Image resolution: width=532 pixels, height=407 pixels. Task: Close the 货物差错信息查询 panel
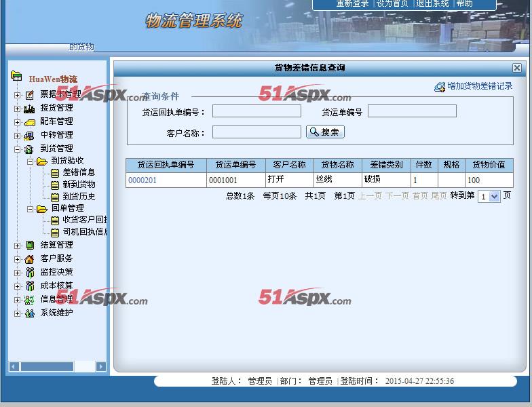pos(517,68)
